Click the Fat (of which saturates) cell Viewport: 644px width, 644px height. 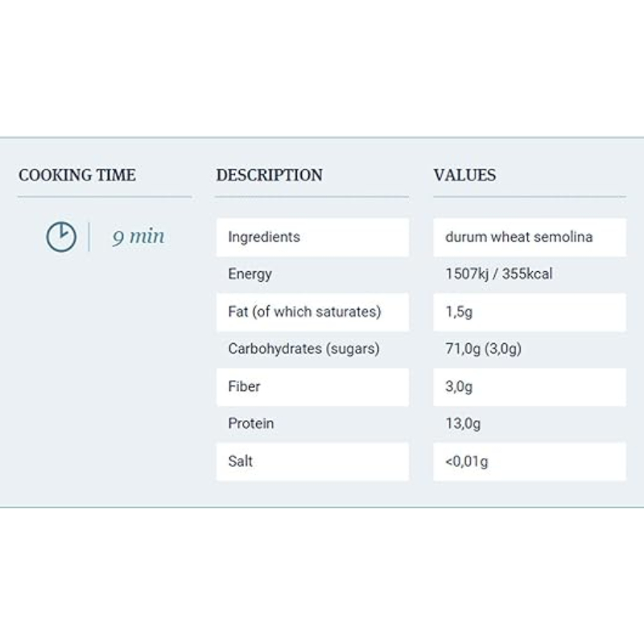[x=312, y=312]
